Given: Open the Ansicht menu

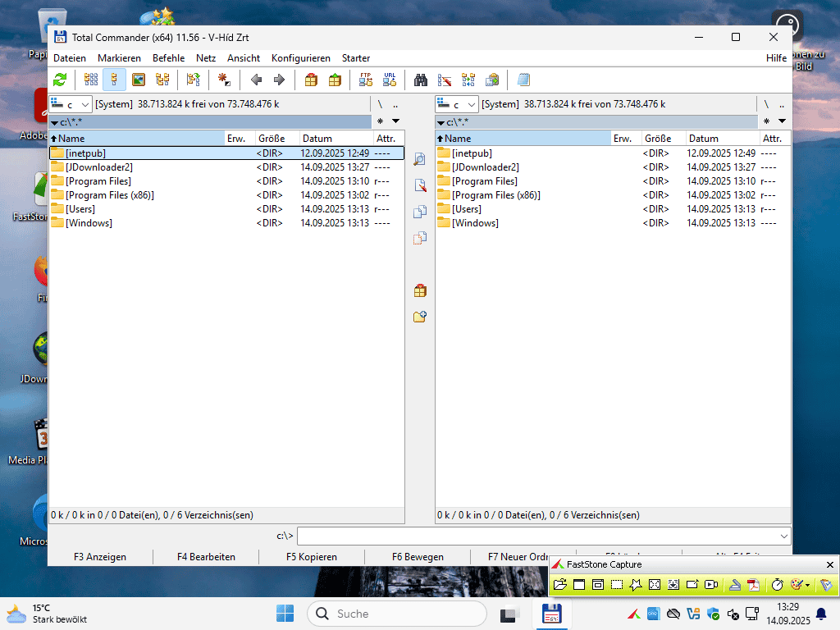Looking at the screenshot, I should coord(243,58).
